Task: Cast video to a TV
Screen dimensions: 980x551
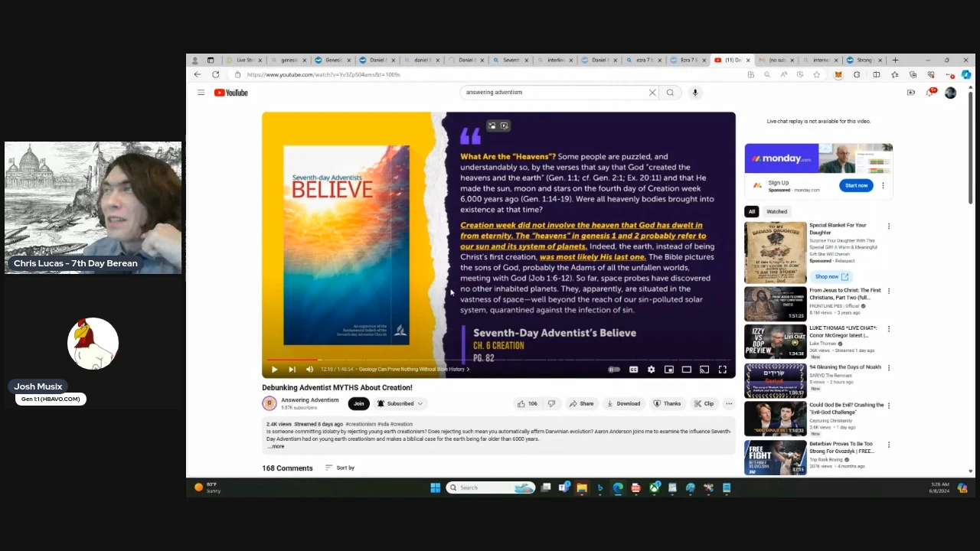Action: [704, 370]
